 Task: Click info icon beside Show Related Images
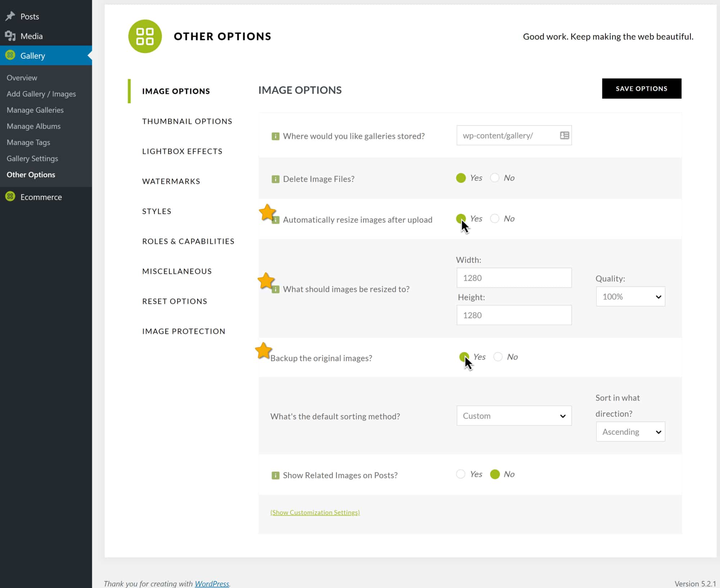coord(275,475)
